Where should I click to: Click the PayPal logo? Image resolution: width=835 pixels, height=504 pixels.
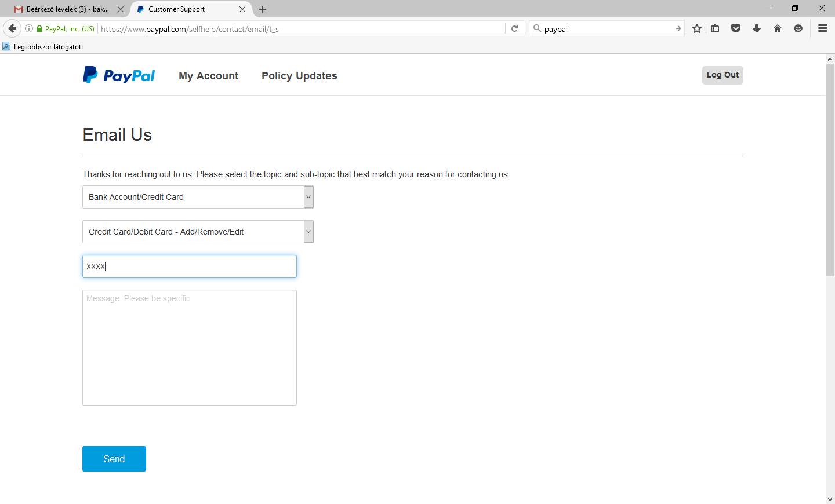pyautogui.click(x=119, y=75)
